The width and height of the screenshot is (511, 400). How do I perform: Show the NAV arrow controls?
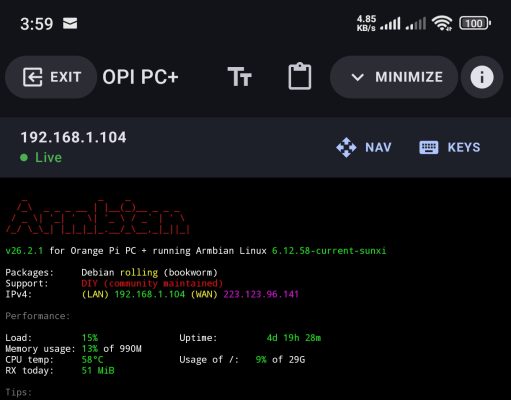click(x=364, y=147)
